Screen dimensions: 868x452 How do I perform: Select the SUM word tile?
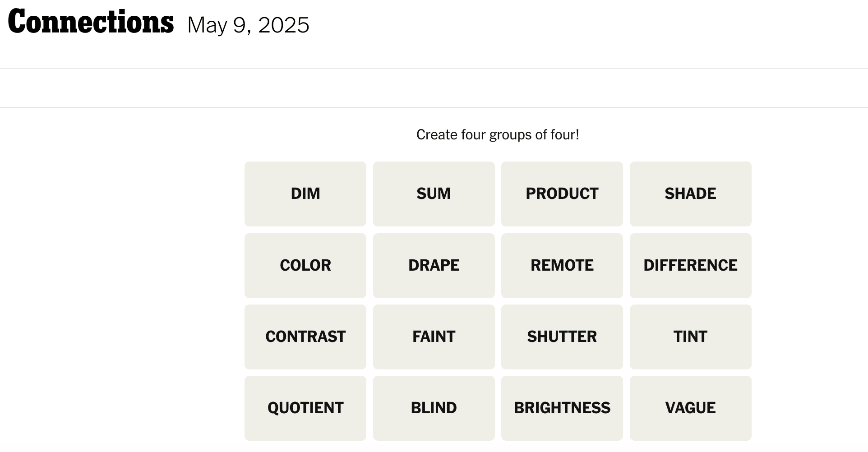tap(434, 194)
